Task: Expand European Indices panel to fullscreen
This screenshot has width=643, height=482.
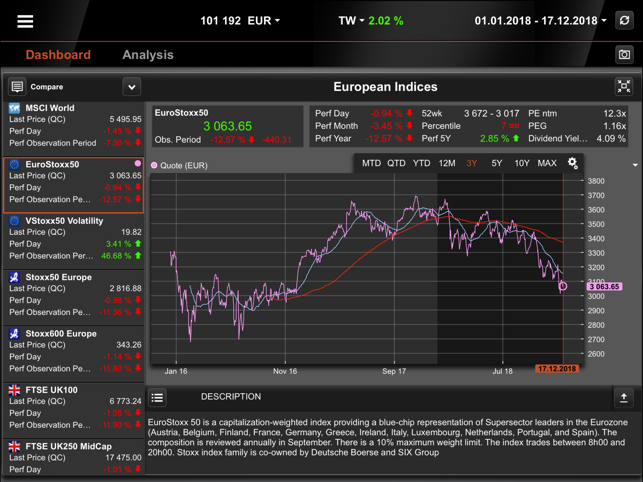Action: [x=624, y=87]
